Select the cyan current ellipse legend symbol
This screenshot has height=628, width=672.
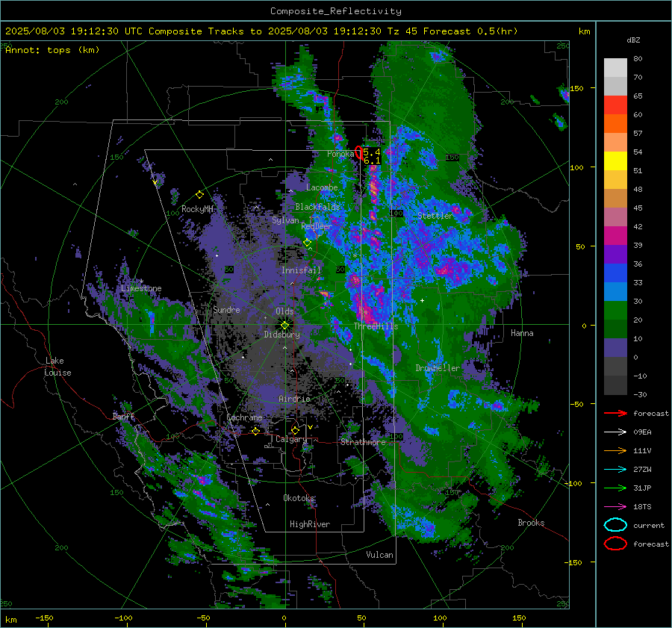[x=615, y=525]
